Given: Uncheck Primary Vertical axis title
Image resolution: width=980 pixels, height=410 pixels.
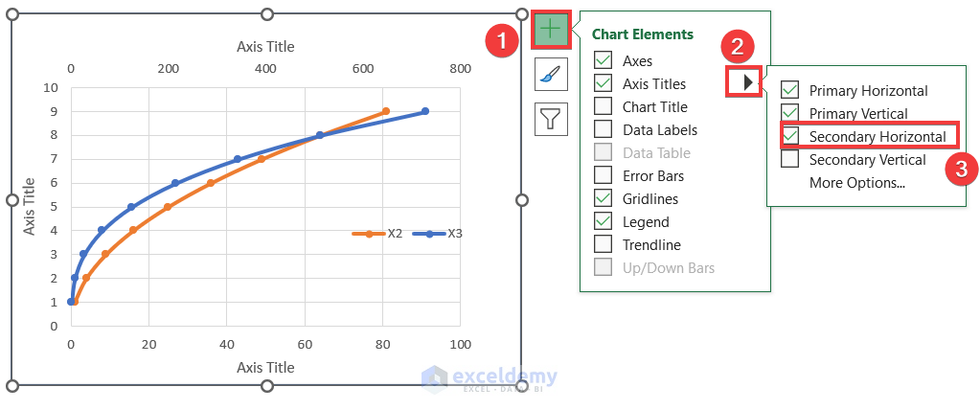Looking at the screenshot, I should pyautogui.click(x=790, y=114).
